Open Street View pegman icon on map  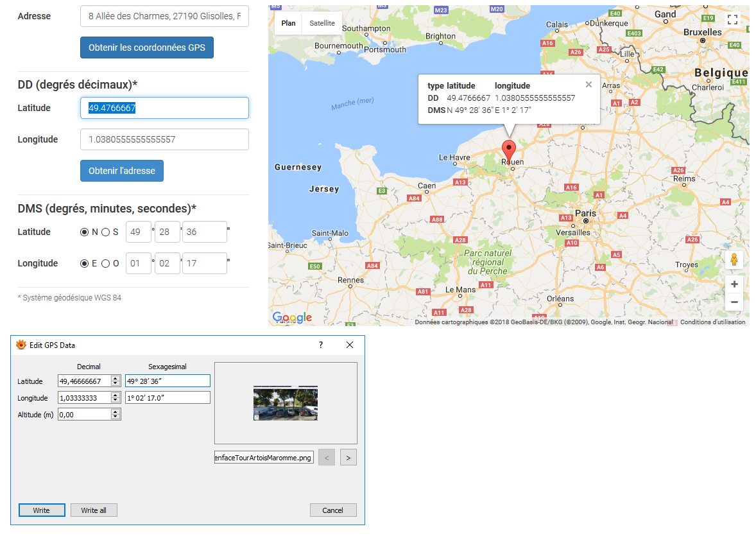(x=734, y=259)
